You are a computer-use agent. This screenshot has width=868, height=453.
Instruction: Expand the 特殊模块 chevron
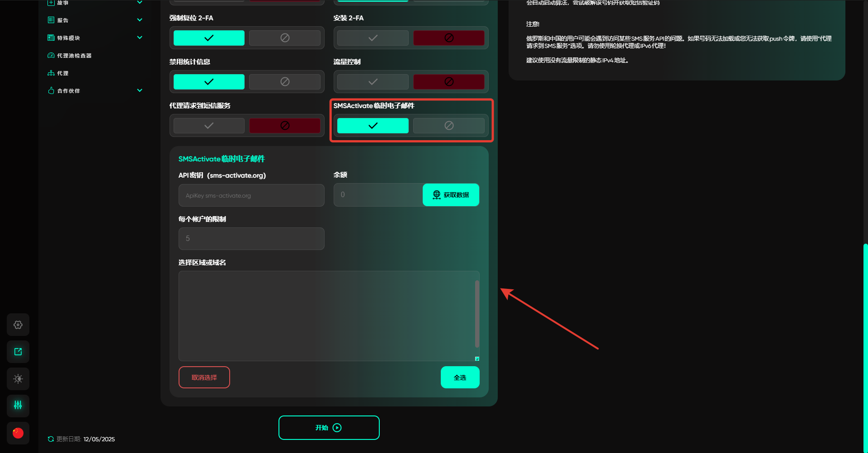point(140,38)
